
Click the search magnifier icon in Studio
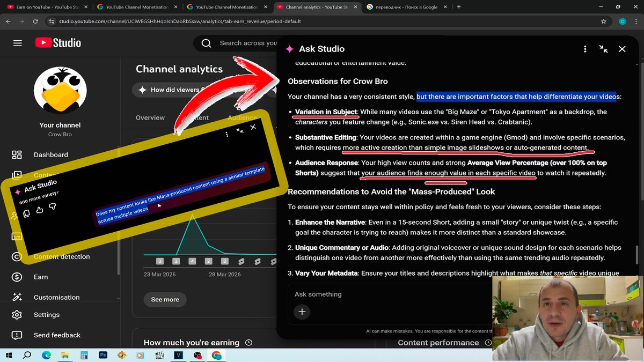coord(206,43)
